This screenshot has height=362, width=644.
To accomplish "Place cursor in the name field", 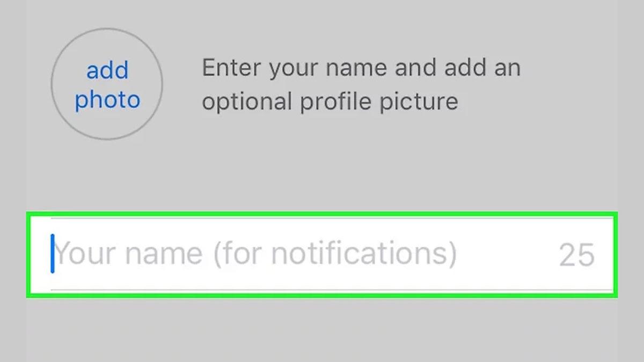I will (215, 253).
